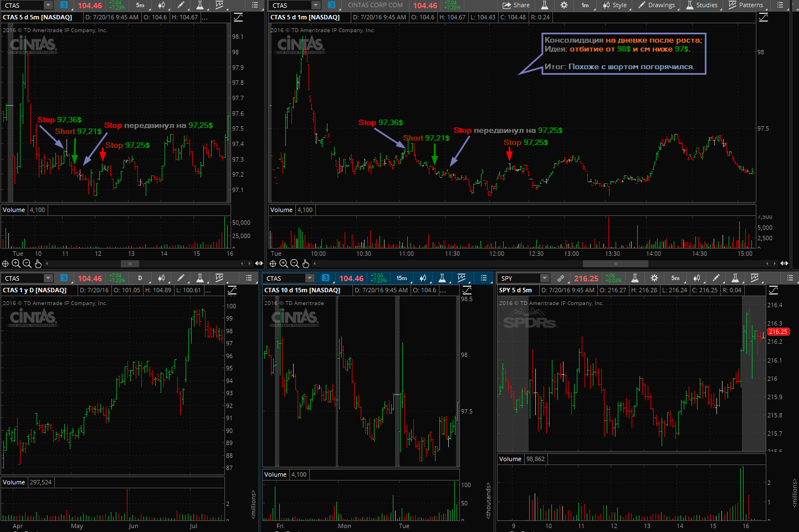This screenshot has width=799, height=532.
Task: Toggle color link 3 badge in CTAS 5m chart
Action: pos(64,5)
